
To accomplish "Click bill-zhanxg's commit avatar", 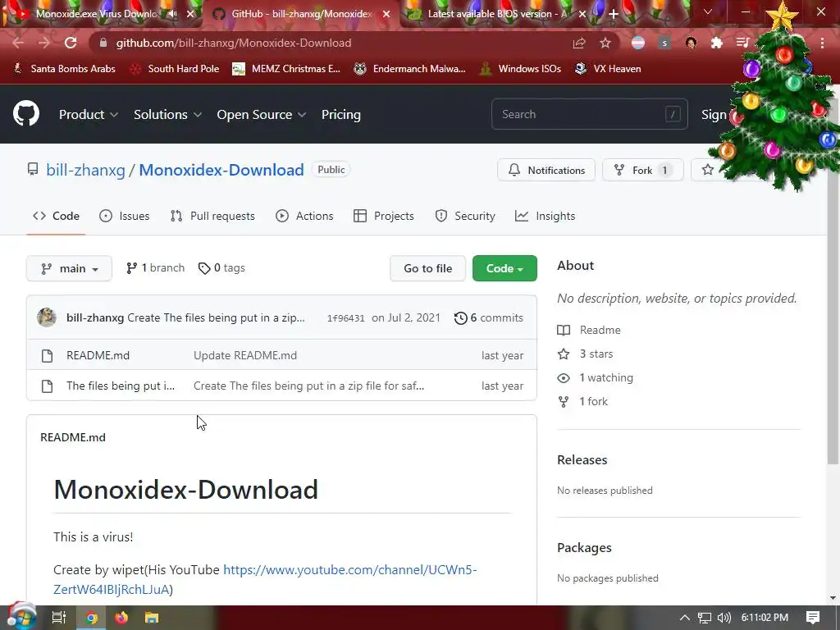I will (47, 317).
